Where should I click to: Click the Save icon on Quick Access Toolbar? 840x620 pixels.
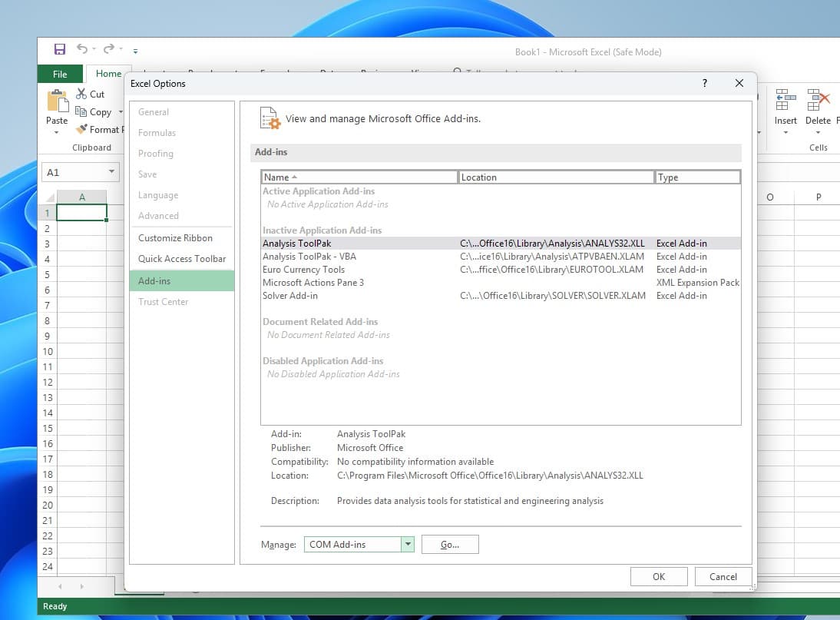[59, 48]
